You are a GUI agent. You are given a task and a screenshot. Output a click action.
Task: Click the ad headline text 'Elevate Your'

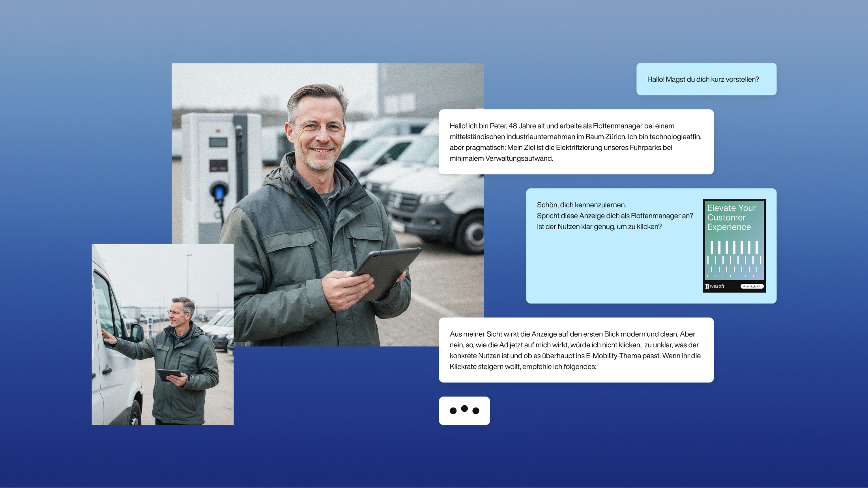coord(731,208)
